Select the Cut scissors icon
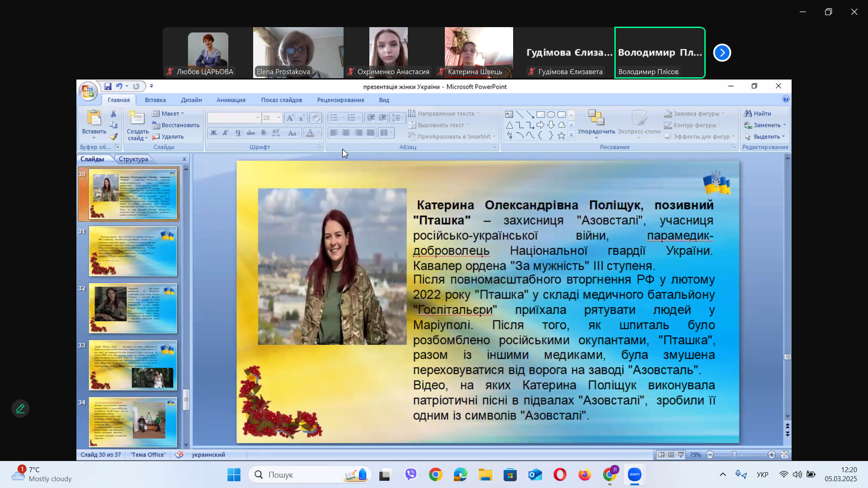Viewport: 868px width, 488px height. tap(113, 114)
